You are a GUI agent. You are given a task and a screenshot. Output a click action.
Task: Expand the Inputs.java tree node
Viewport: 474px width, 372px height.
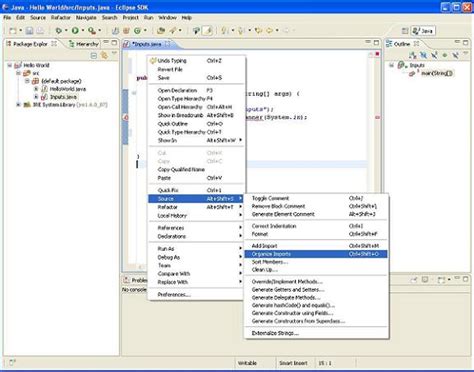pyautogui.click(x=36, y=97)
